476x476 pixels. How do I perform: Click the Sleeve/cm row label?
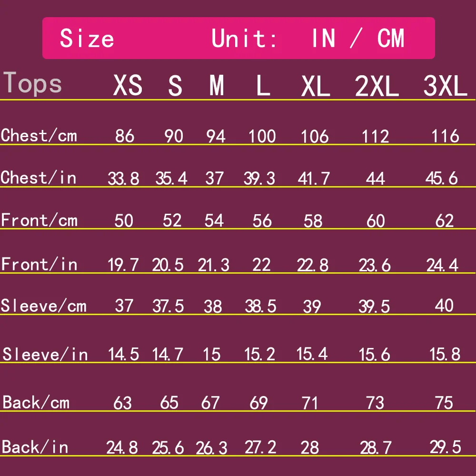[x=44, y=306]
